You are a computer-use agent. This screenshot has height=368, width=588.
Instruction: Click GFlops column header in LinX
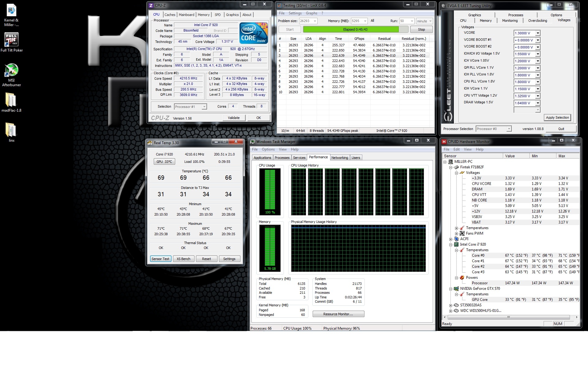[x=359, y=39]
